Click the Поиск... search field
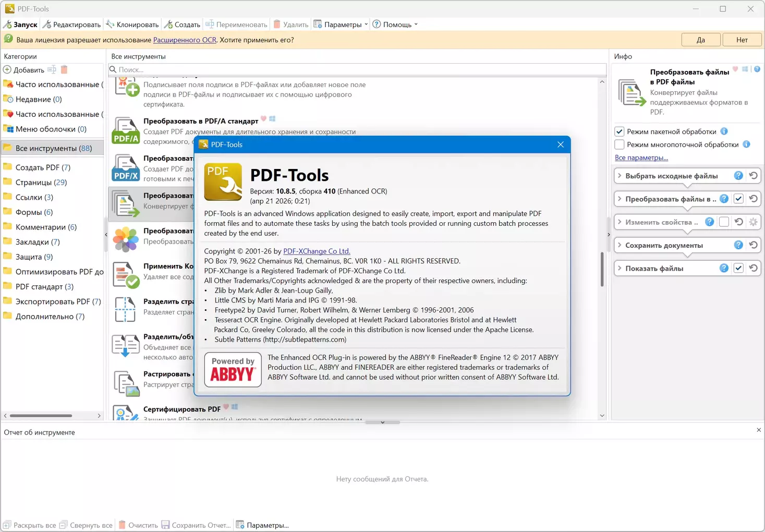Image resolution: width=765 pixels, height=532 pixels. point(357,69)
